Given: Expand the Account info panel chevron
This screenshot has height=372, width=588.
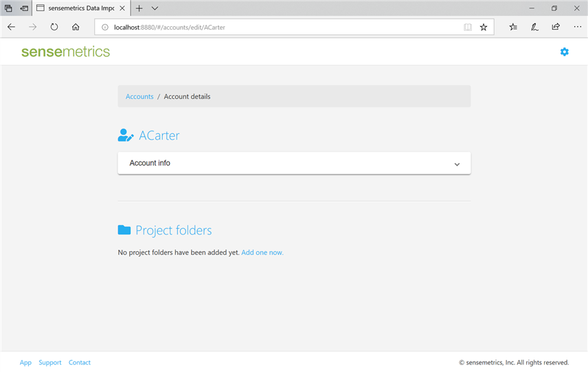Looking at the screenshot, I should [x=457, y=164].
